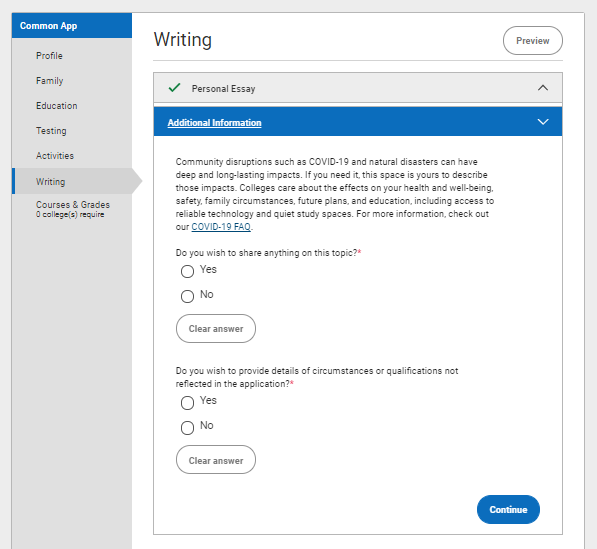Screen dimensions: 597x549
Task: Open the COVID-19 FAQ link
Action: [x=221, y=227]
